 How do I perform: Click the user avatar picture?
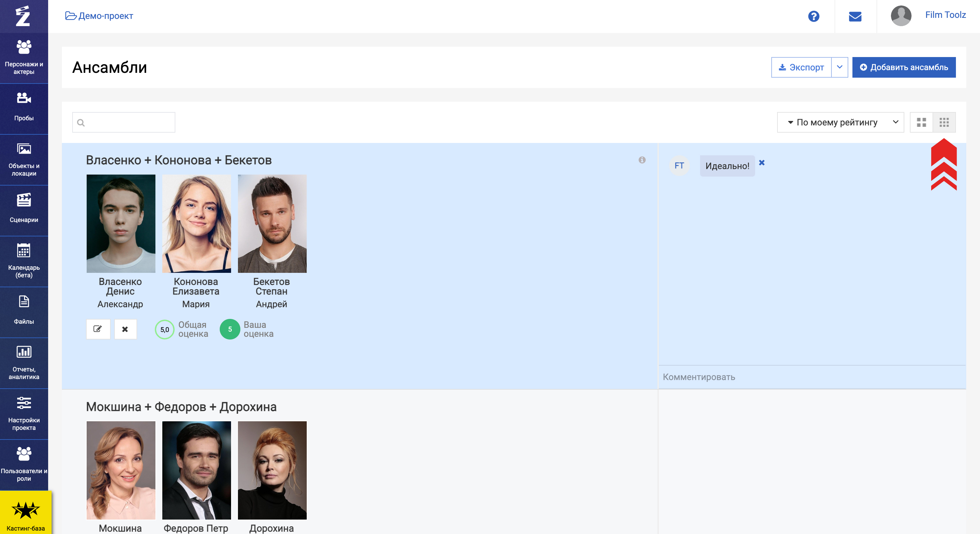(x=901, y=16)
